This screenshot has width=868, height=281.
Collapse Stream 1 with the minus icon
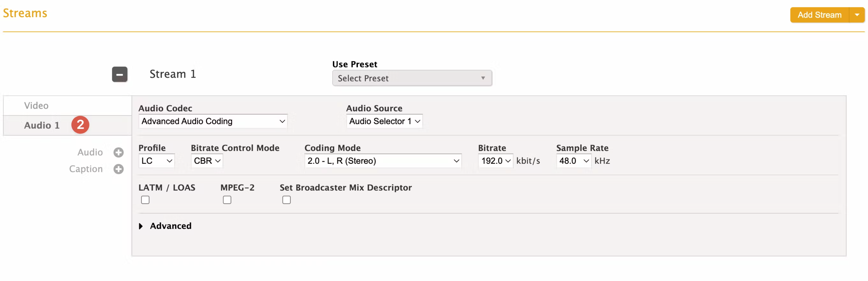[x=120, y=75]
